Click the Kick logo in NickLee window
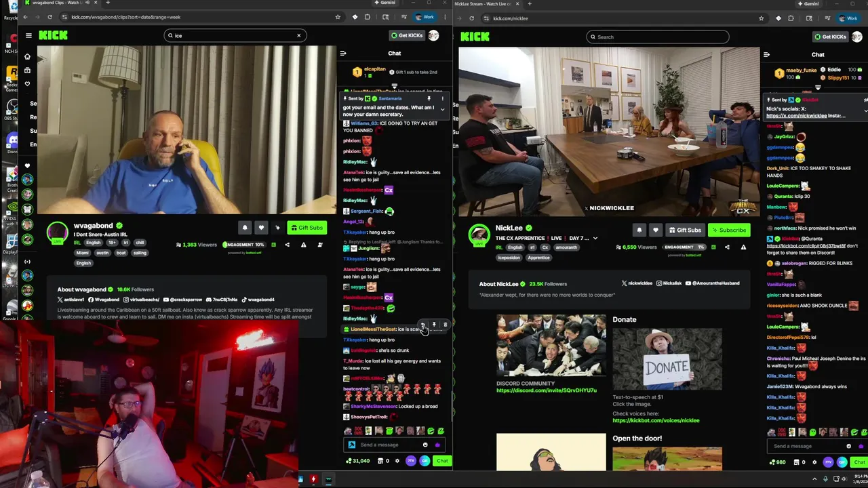868x488 pixels. (x=475, y=37)
